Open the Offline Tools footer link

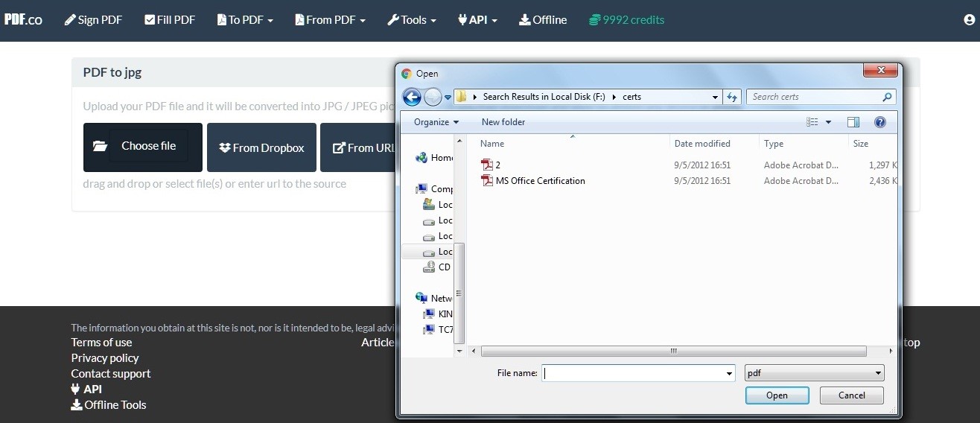(109, 405)
